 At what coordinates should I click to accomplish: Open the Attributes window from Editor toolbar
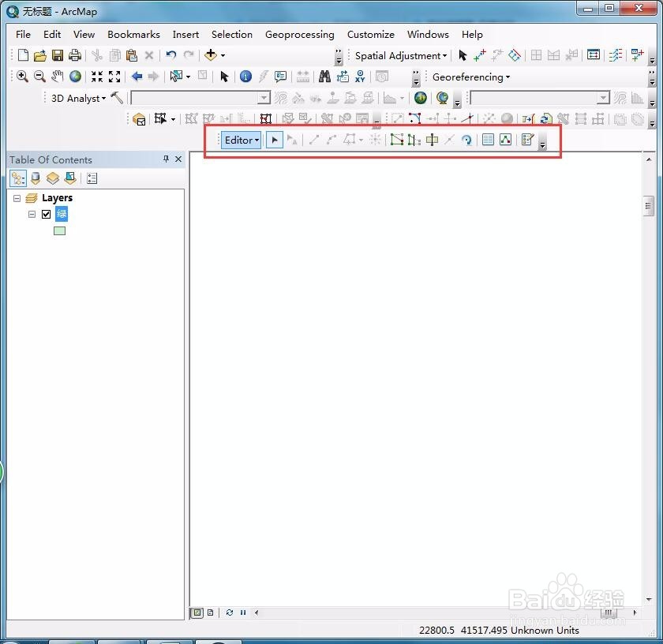point(488,140)
